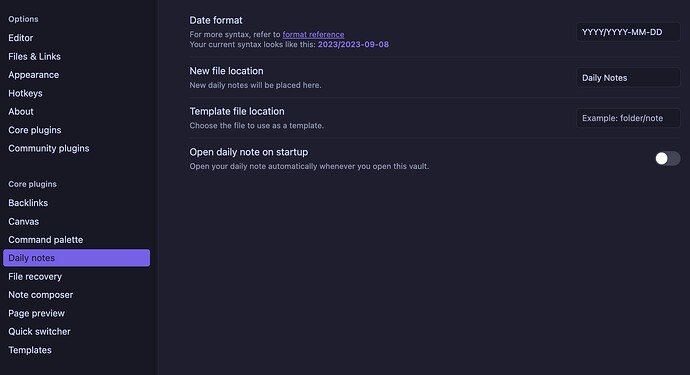Select Backlinks plugin settings
The image size is (690, 375).
point(28,203)
